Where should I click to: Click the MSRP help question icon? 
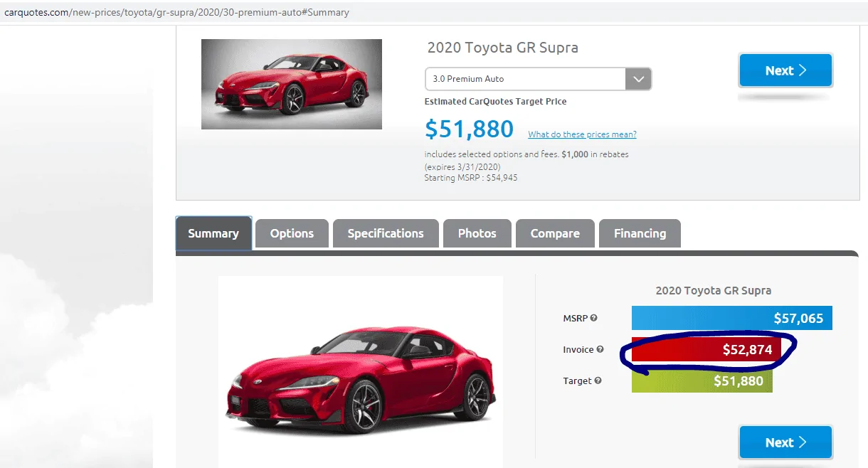(x=594, y=318)
